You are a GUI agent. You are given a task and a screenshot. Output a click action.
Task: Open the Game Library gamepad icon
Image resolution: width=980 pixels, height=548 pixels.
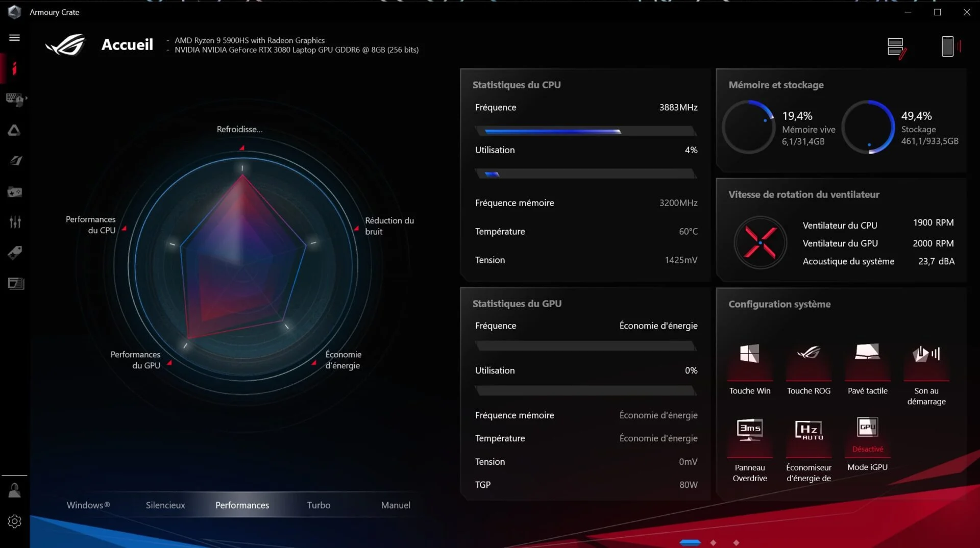tap(15, 192)
